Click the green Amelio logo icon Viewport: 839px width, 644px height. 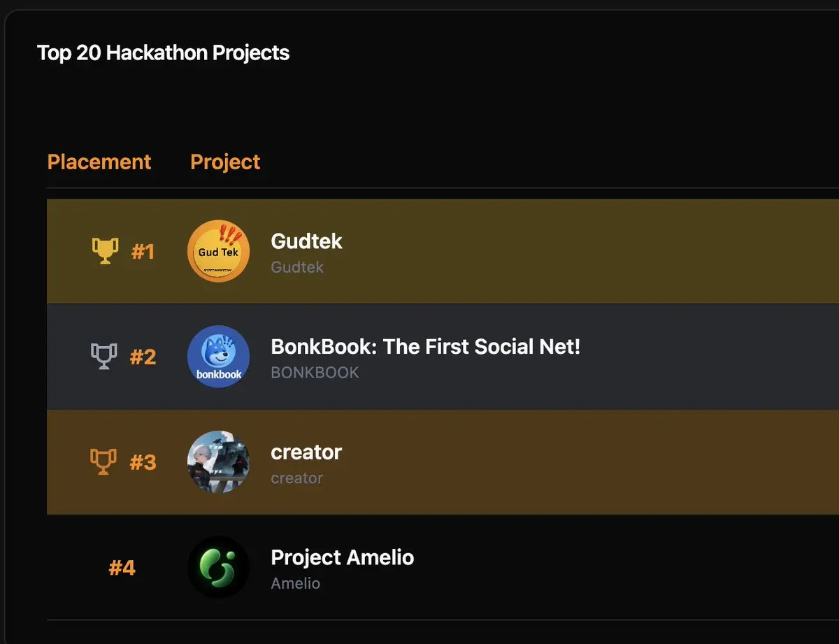(219, 567)
